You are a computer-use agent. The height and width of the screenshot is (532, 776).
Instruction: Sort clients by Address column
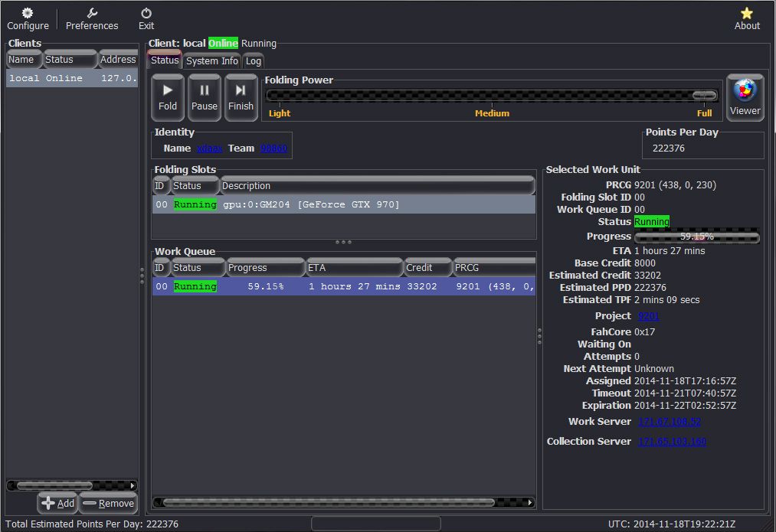click(x=118, y=60)
